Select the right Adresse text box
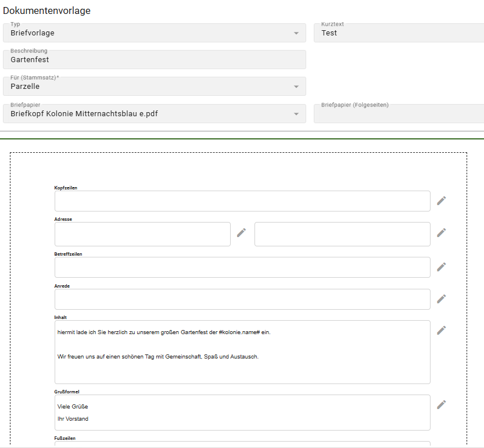This screenshot has height=448, width=484. click(x=342, y=234)
